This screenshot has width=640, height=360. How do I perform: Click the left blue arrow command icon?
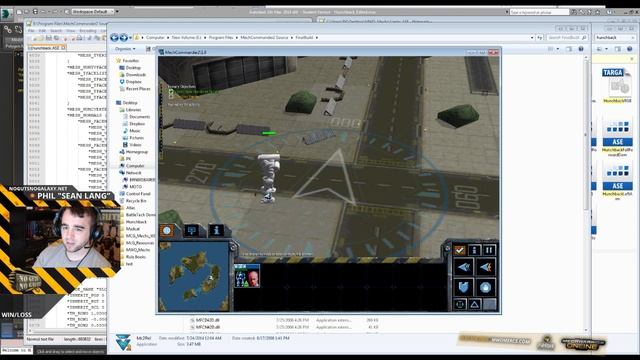(464, 267)
